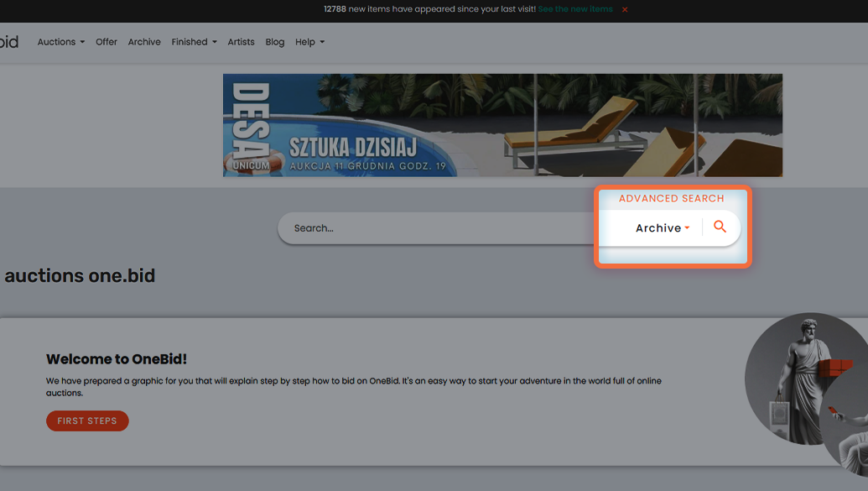Click the Advanced Search link
Image resolution: width=868 pixels, height=491 pixels.
pos(671,198)
